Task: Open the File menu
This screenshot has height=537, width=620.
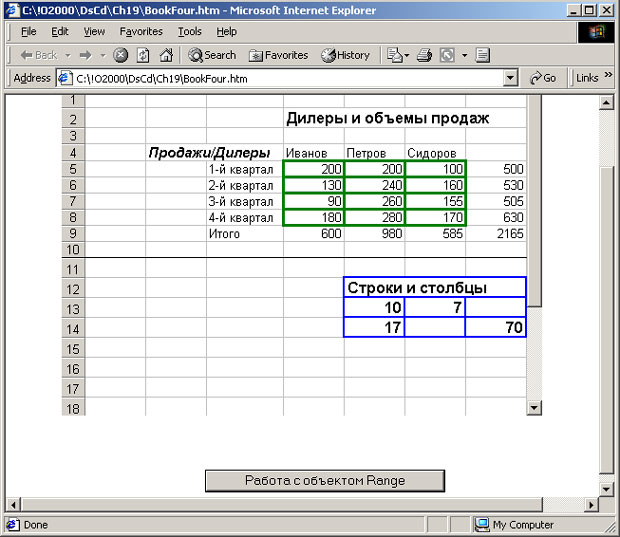Action: coord(29,32)
